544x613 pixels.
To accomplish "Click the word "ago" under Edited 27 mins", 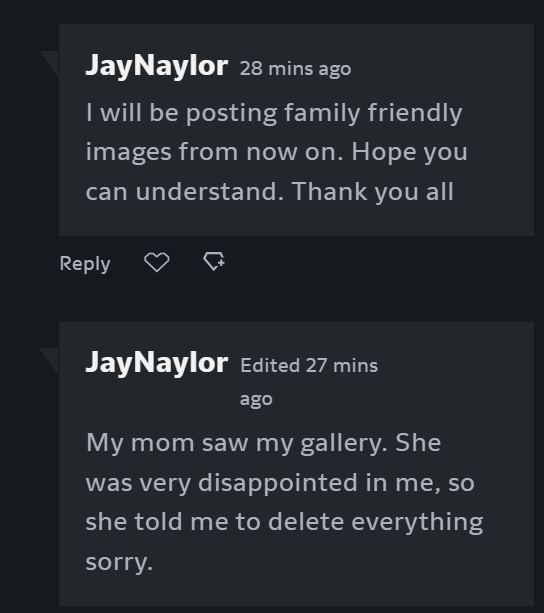I will [256, 400].
